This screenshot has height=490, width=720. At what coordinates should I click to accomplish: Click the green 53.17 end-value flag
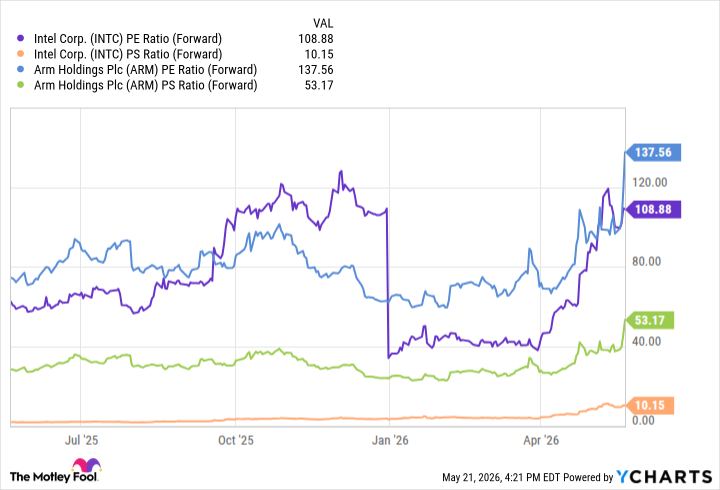point(650,320)
